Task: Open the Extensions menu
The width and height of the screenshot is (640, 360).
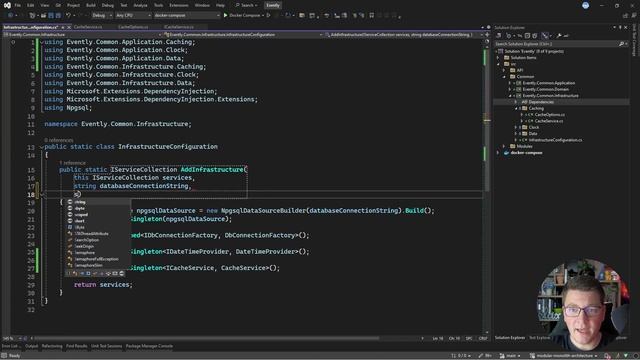Action: (x=179, y=5)
